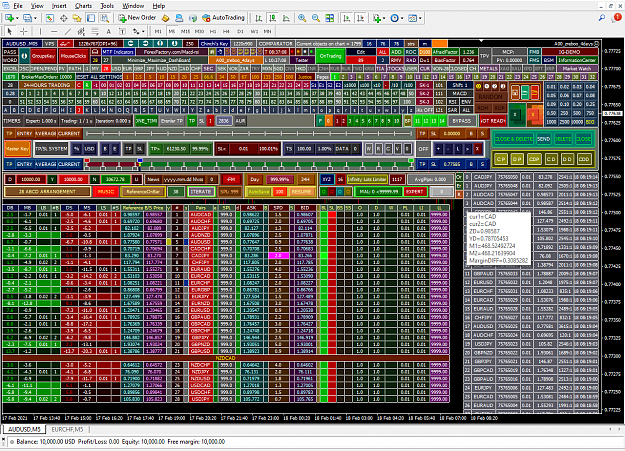Open the Tools menu
Screen dimensions: 625x451
[x=107, y=6]
